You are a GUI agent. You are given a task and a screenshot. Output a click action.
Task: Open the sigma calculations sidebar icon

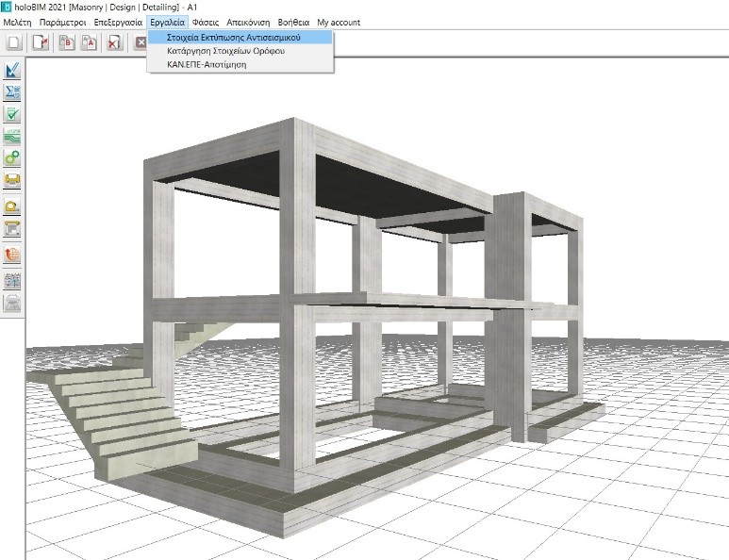pos(12,92)
